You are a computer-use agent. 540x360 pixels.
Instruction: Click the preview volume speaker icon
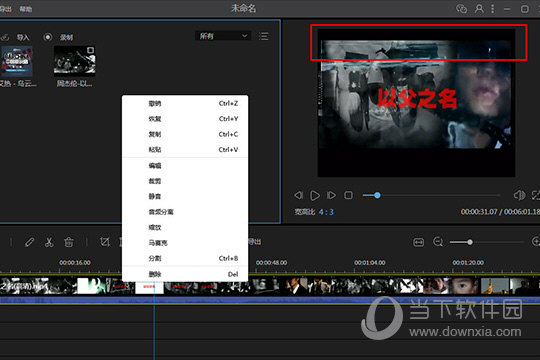519,195
